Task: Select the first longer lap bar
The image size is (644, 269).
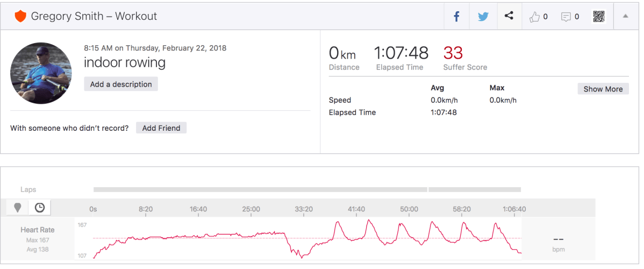Action: [260, 189]
